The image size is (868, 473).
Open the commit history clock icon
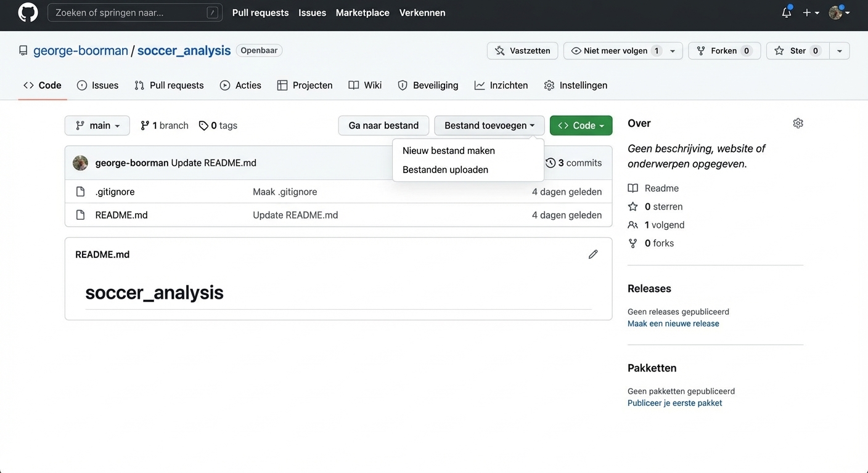[x=550, y=162]
